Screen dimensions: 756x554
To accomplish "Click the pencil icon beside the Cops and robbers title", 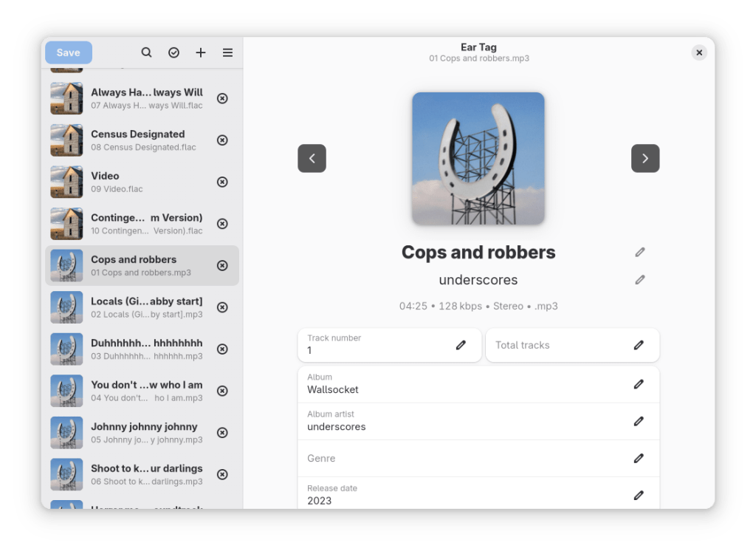I will click(639, 252).
